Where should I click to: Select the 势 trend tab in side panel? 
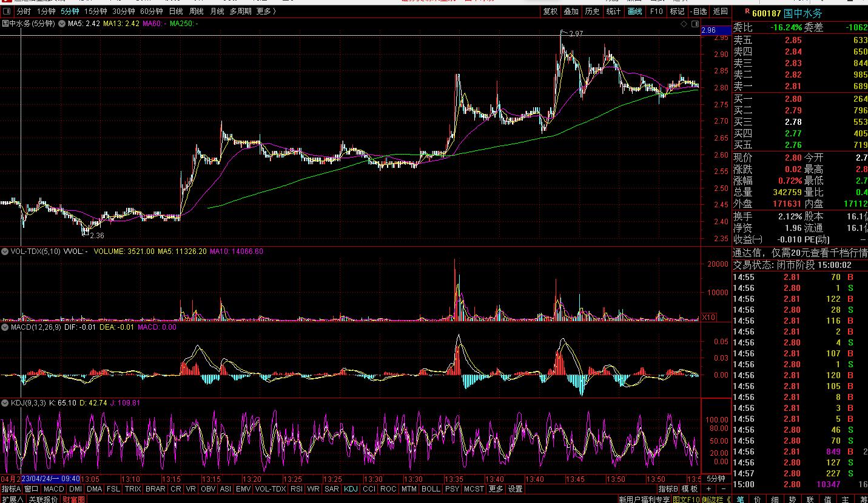click(792, 499)
